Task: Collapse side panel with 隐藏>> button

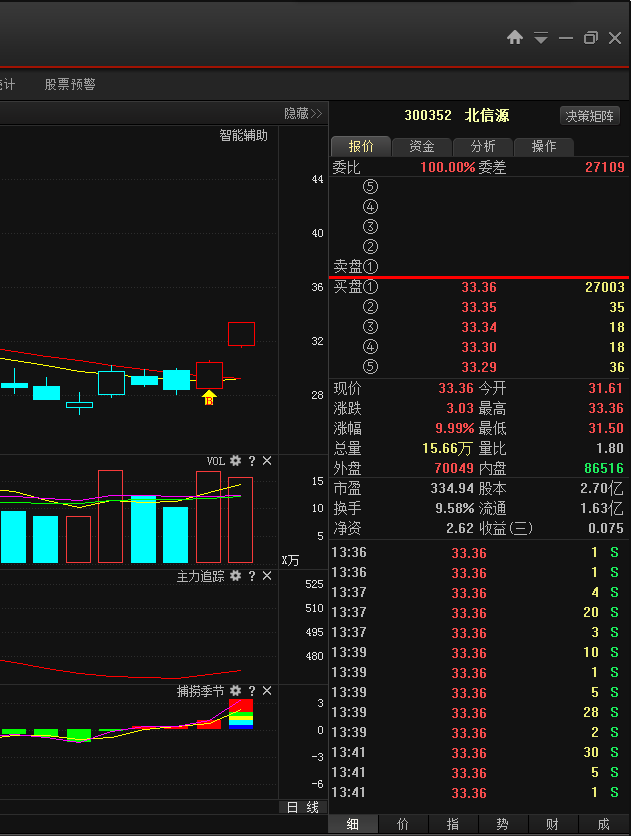Action: coord(303,114)
